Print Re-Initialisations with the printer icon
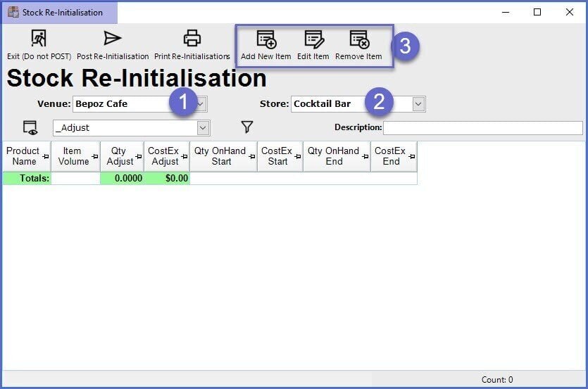588x389 pixels. tap(192, 39)
